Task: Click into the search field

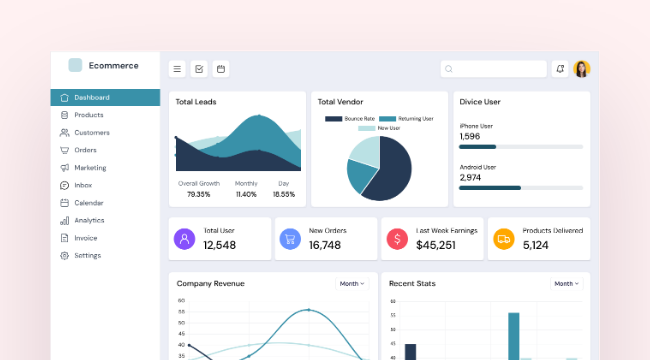Action: [x=494, y=69]
